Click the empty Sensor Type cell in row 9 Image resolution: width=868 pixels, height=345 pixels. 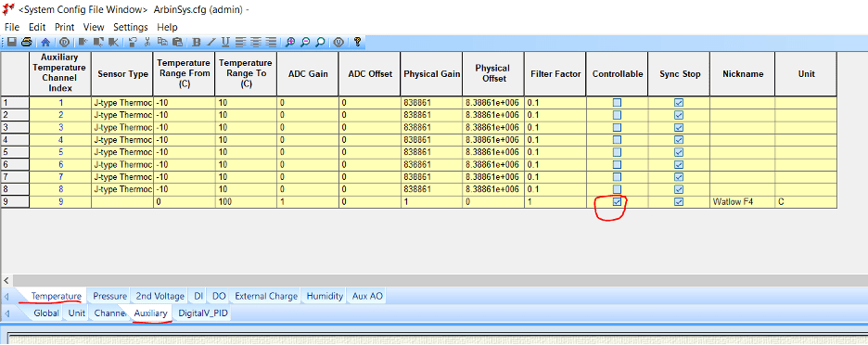122,202
